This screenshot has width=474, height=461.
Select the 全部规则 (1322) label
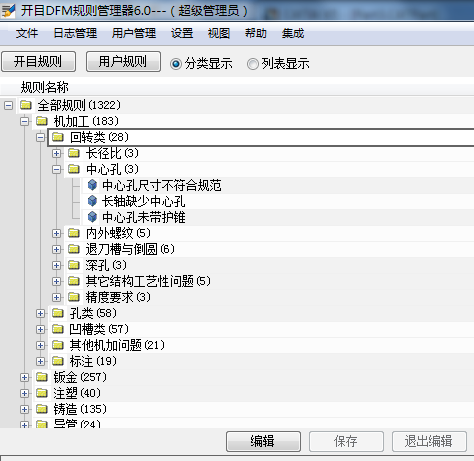[x=79, y=105]
